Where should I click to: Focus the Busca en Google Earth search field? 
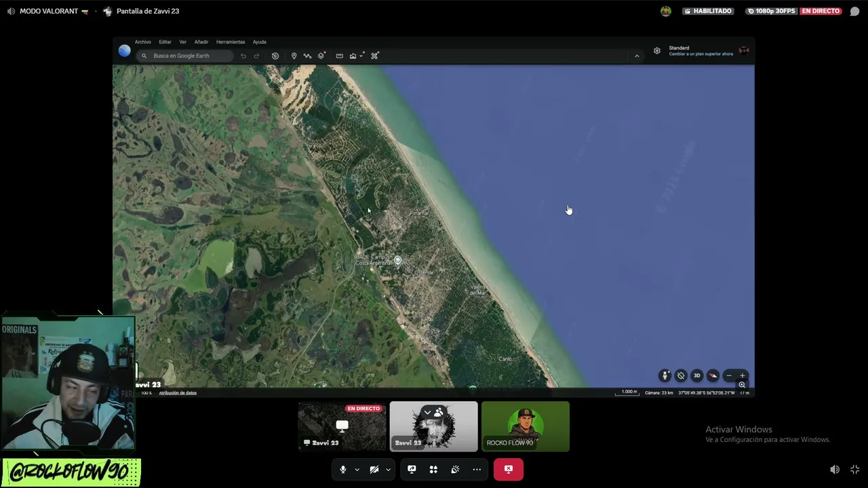(x=184, y=56)
